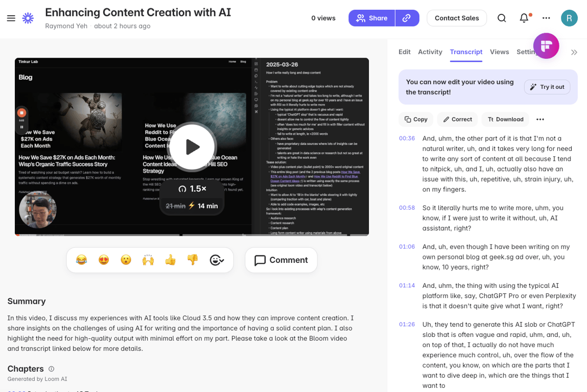Click the red recording stop icon in video

pos(22,113)
